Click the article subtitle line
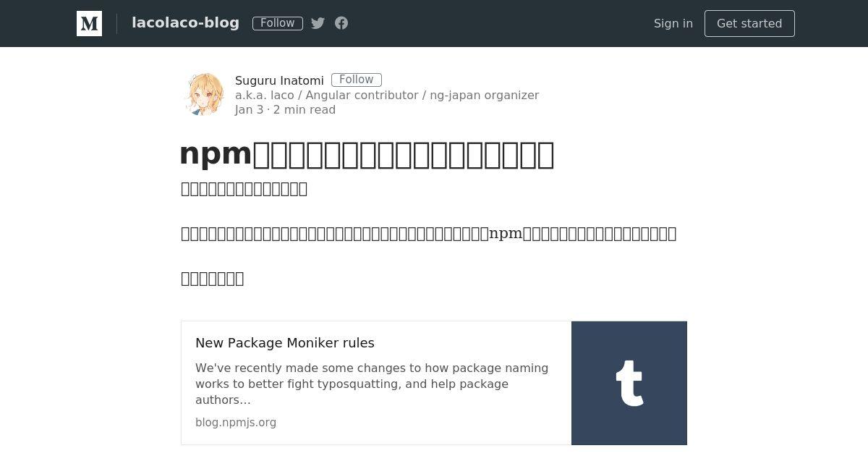868x456 pixels. point(244,189)
